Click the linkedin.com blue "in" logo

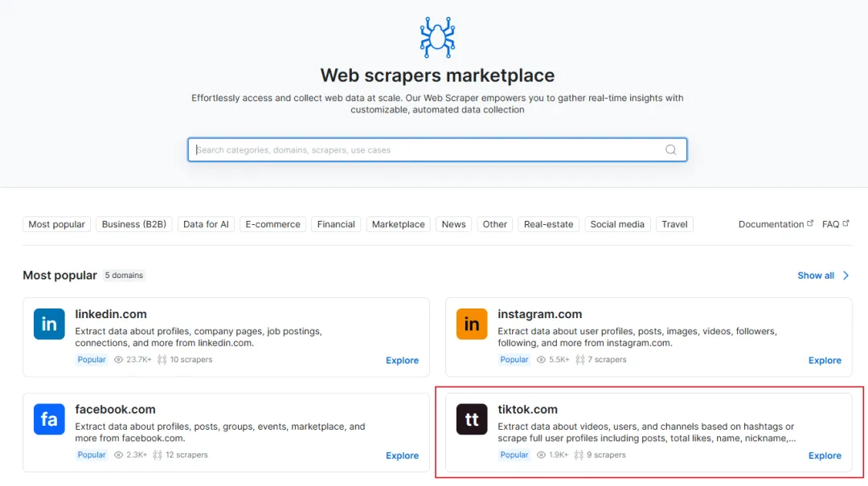(49, 324)
